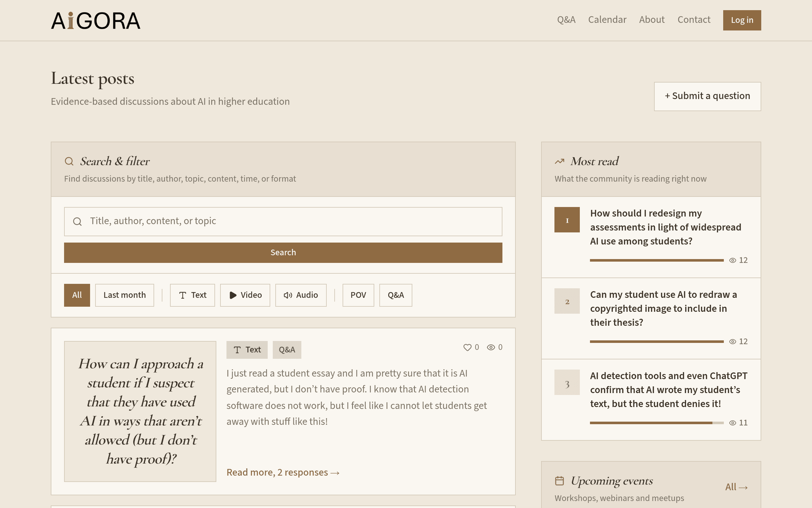This screenshot has width=812, height=508.
Task: Toggle the Q&A filter chip
Action: 396,295
